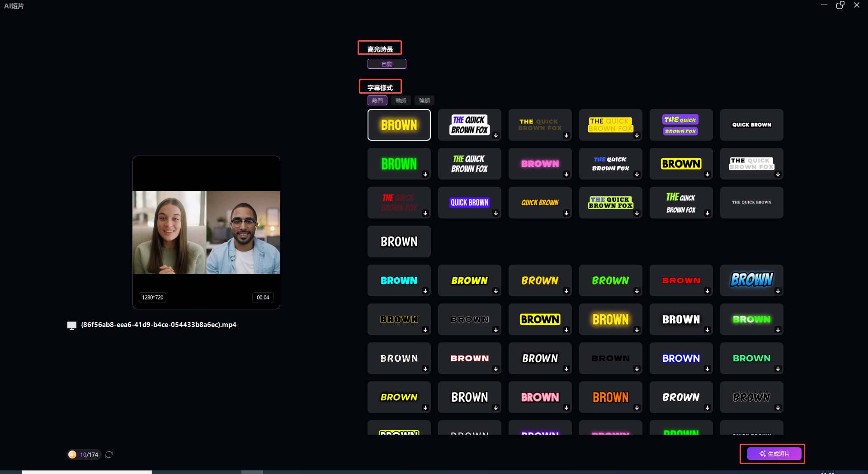Click the refresh AI credits icon

(x=109, y=455)
